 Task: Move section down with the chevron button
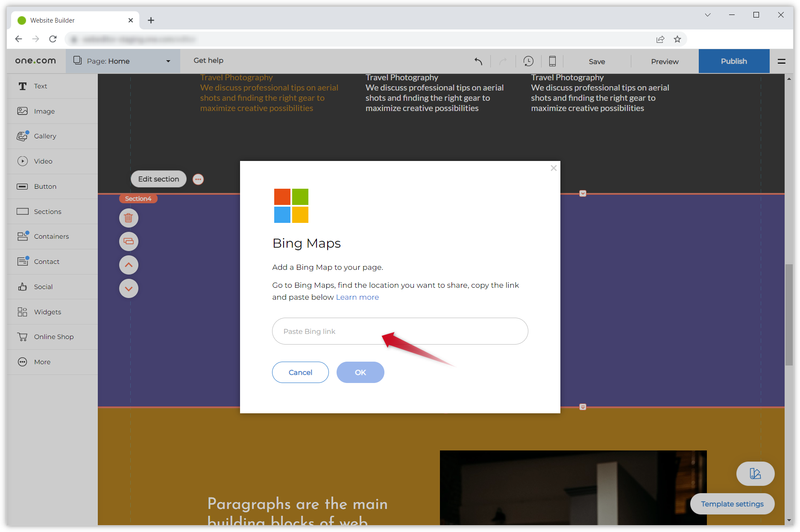129,289
